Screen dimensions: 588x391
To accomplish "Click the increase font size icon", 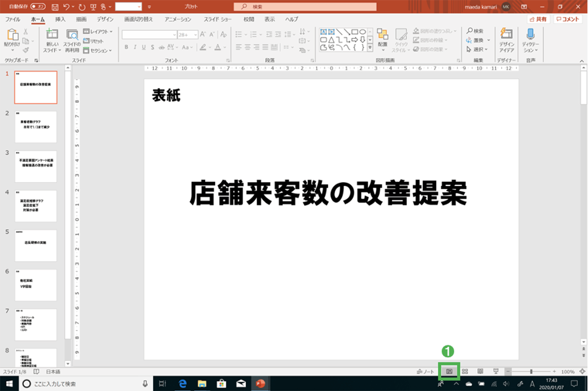I will click(203, 34).
